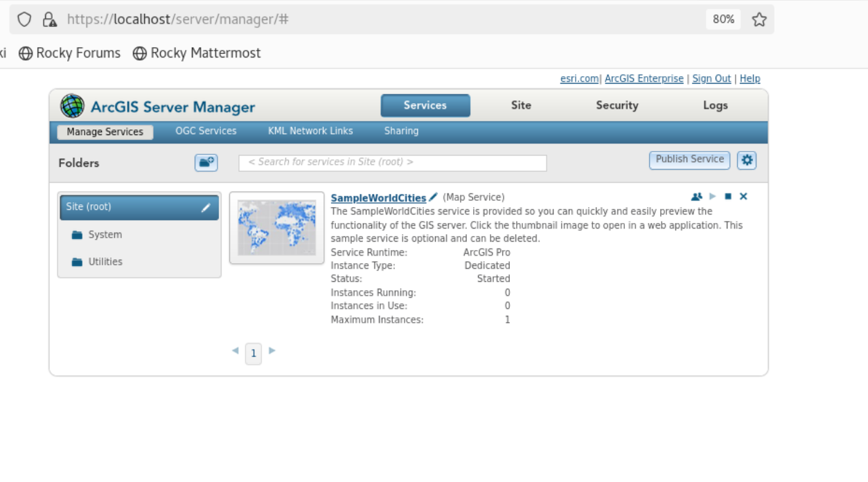
Task: Click the Folders heading text
Action: 79,163
